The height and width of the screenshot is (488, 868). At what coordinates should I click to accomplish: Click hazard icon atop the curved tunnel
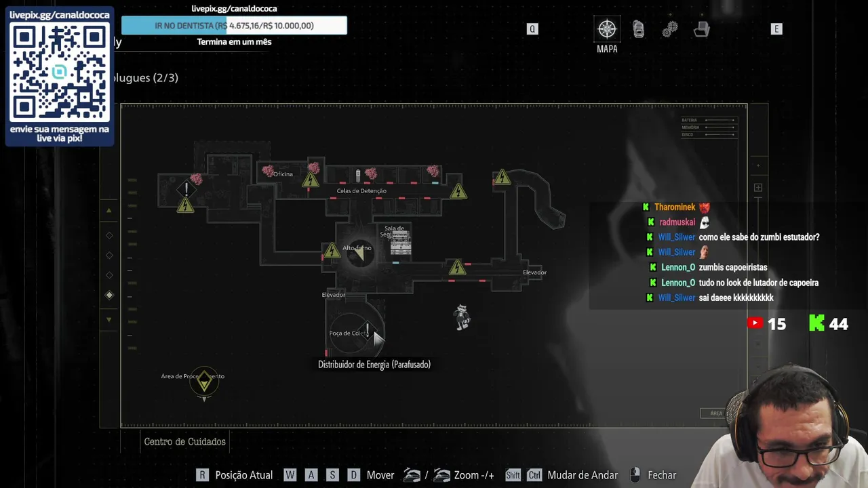pos(502,178)
